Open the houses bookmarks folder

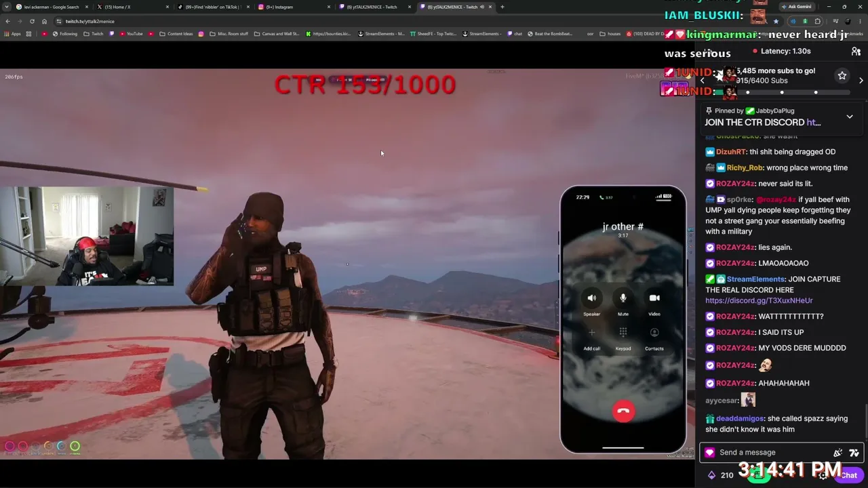coord(610,34)
